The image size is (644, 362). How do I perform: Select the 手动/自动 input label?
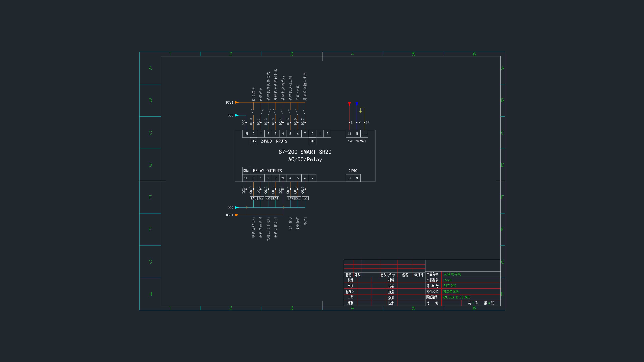(298, 93)
